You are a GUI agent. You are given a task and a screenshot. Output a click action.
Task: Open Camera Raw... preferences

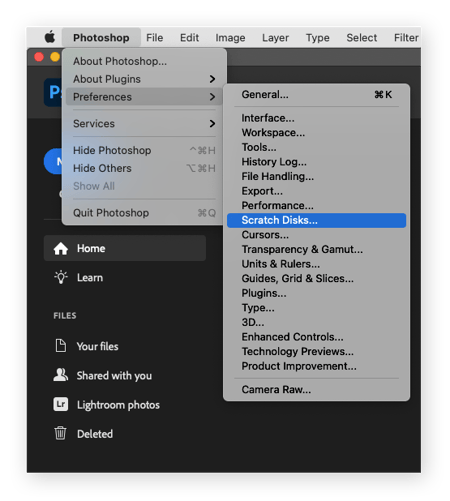click(x=316, y=390)
